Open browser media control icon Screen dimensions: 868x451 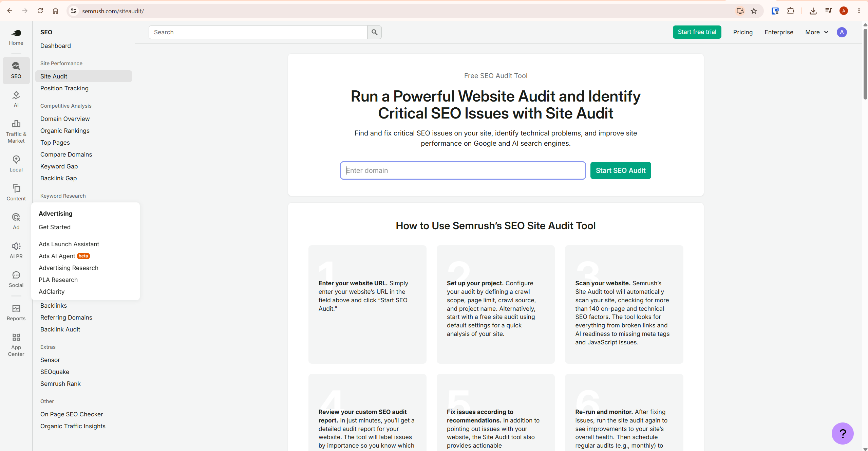[828, 11]
